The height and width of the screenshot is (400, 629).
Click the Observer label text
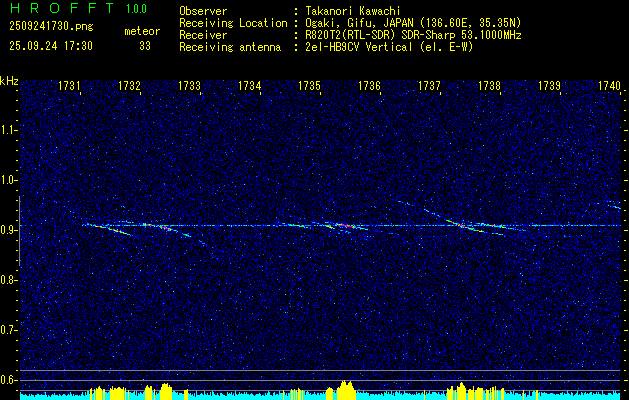pyautogui.click(x=203, y=11)
